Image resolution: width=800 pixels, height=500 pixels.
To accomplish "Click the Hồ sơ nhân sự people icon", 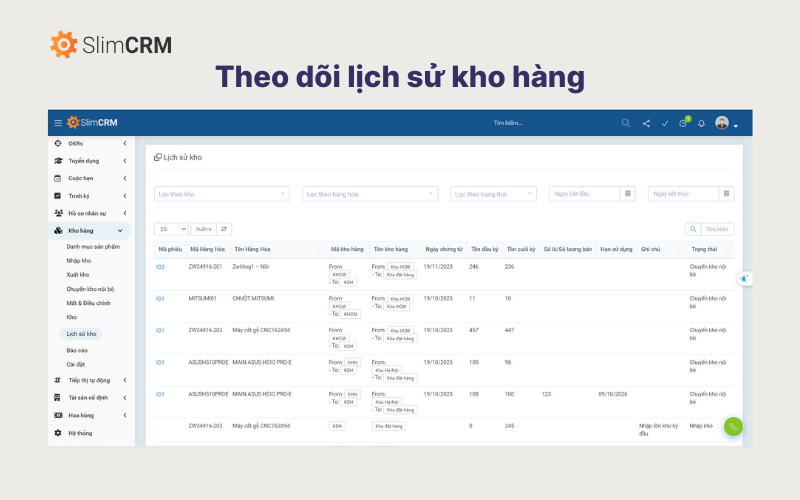I will pos(58,213).
